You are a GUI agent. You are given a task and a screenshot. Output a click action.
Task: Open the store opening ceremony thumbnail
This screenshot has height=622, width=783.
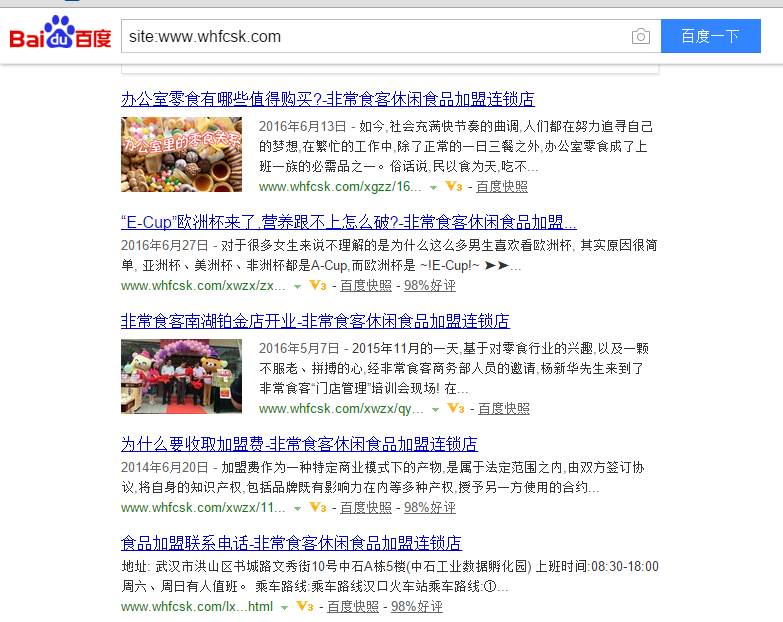181,376
